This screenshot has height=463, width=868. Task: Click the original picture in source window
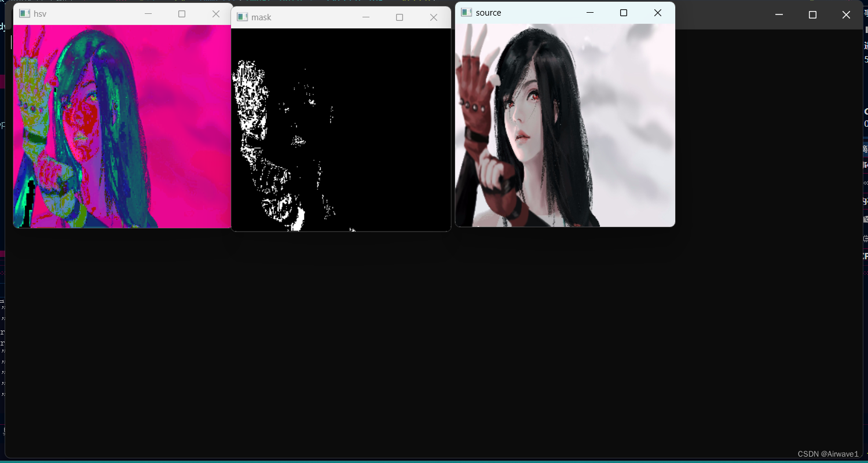pyautogui.click(x=565, y=125)
